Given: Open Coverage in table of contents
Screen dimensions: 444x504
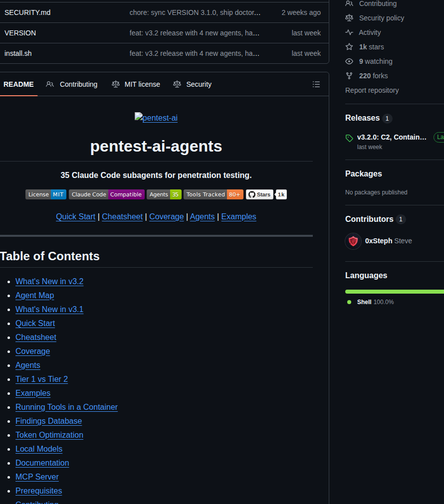Looking at the screenshot, I should click(x=32, y=351).
